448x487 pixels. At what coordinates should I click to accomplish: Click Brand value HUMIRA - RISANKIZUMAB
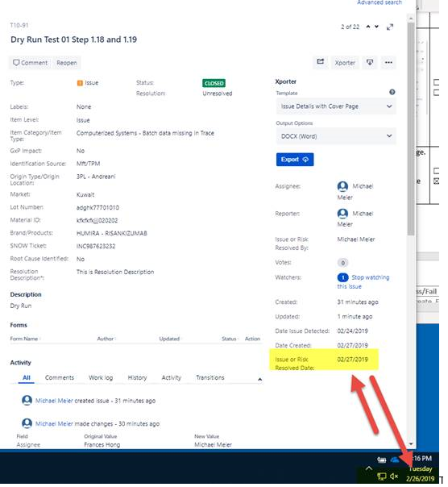tap(112, 233)
